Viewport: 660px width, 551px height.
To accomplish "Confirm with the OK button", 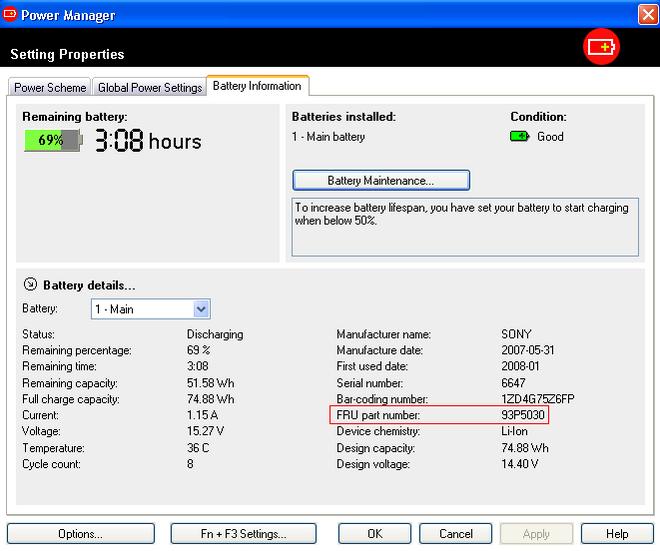I will [375, 534].
